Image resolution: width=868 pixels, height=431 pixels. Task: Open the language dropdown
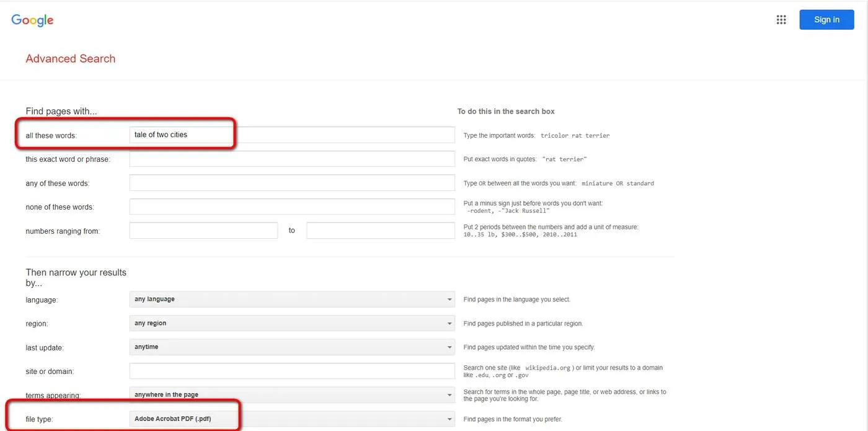click(x=292, y=300)
